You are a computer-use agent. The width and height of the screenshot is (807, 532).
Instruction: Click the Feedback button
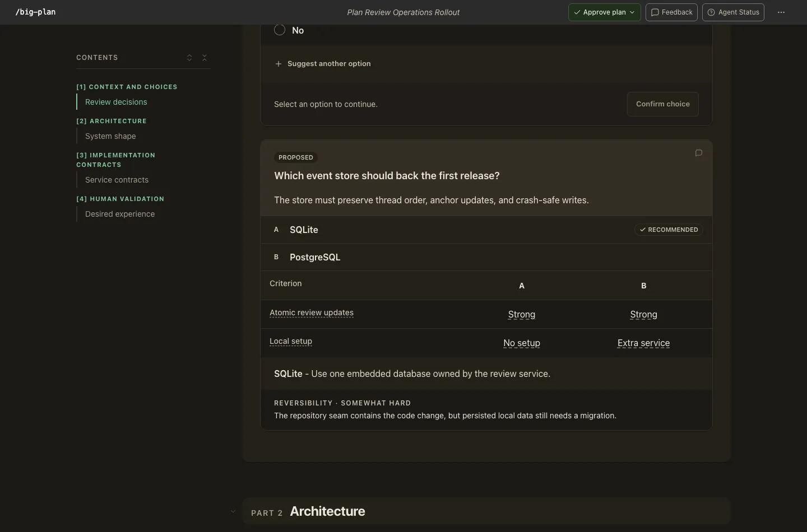click(x=671, y=12)
